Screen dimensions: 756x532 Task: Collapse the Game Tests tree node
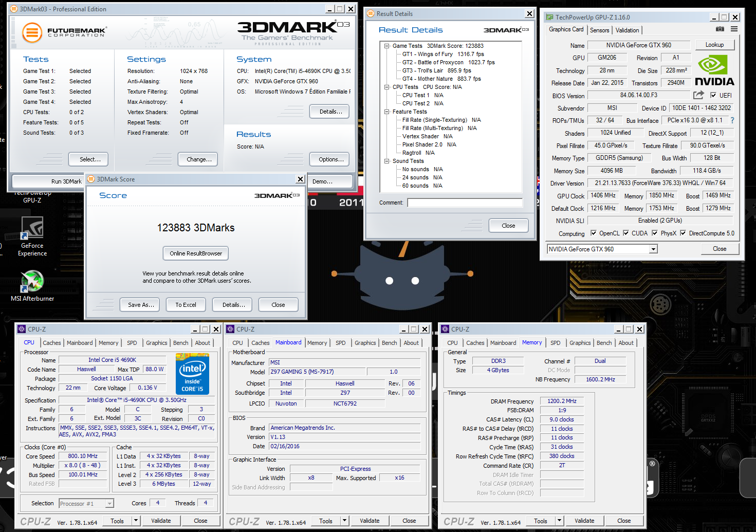pos(386,46)
